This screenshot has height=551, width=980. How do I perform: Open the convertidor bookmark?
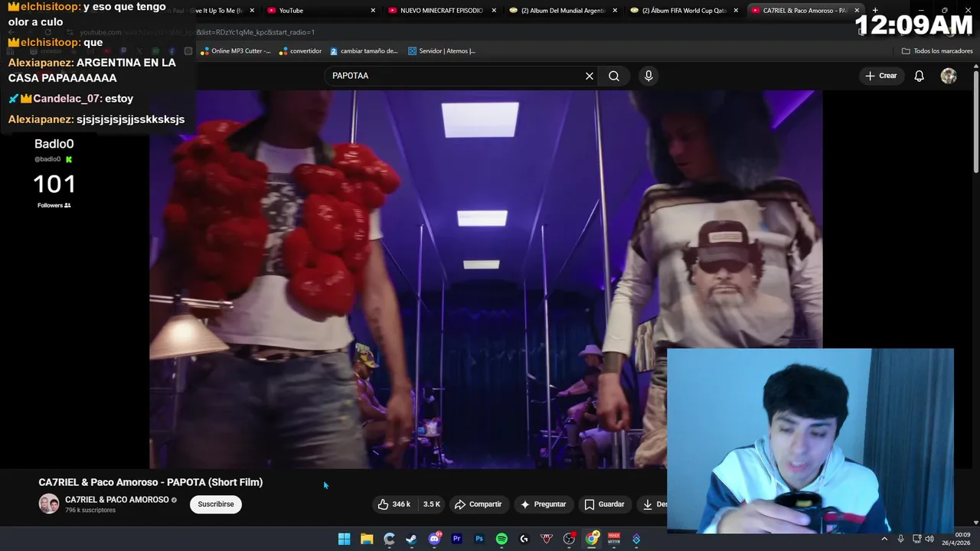click(300, 51)
